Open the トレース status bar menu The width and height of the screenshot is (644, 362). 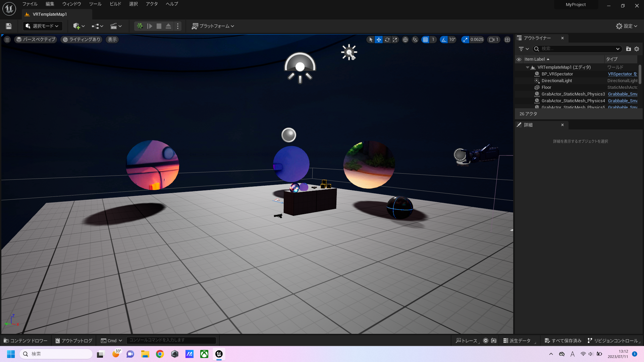pyautogui.click(x=467, y=341)
